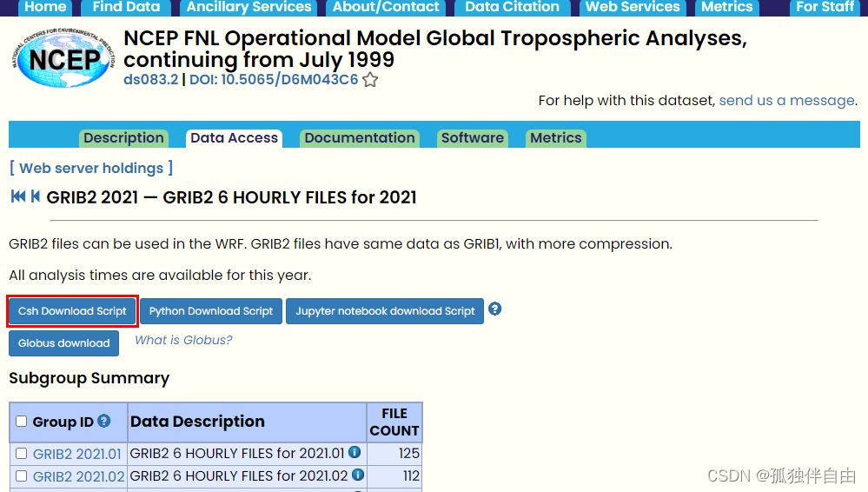Screen dimensions: 868x492
Task: Switch to the Software tab
Action: tap(472, 138)
